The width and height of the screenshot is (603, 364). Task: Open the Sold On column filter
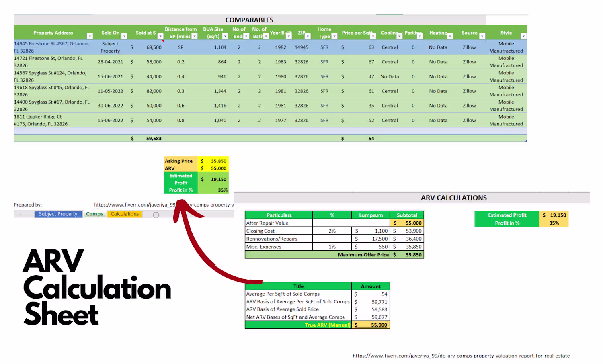[x=124, y=36]
